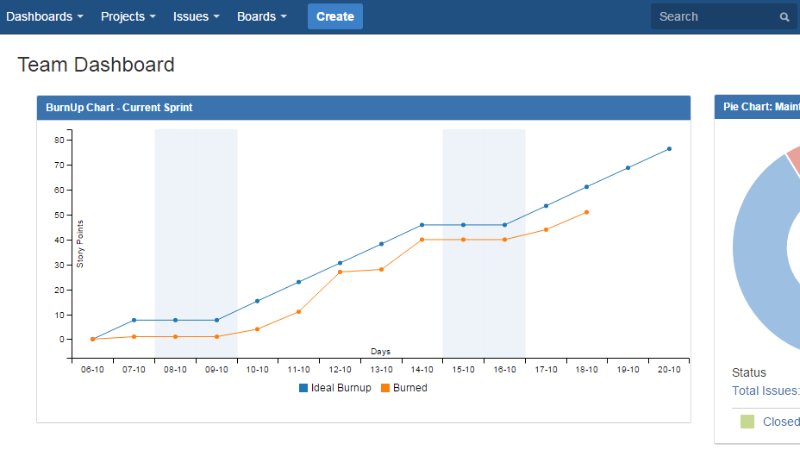Click the Team Dashboard title
800x450 pixels.
pyautogui.click(x=96, y=65)
